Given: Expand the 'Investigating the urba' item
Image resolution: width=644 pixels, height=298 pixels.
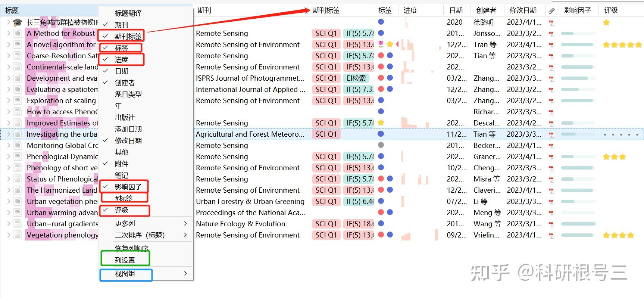Looking at the screenshot, I should click(9, 134).
